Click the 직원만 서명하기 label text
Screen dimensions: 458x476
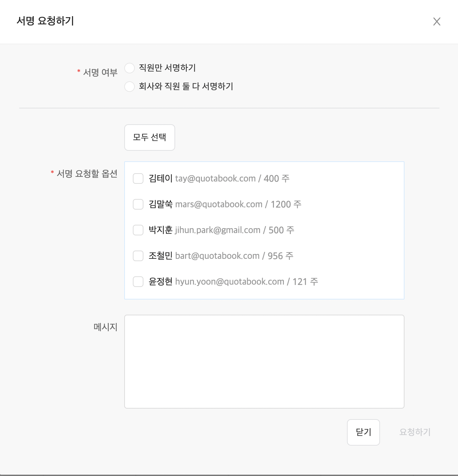tap(167, 68)
